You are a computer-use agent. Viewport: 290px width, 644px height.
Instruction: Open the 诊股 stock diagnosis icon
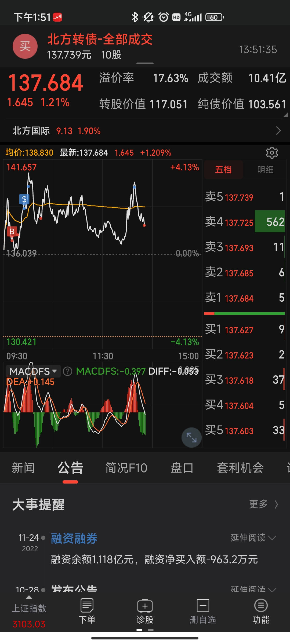[145, 611]
